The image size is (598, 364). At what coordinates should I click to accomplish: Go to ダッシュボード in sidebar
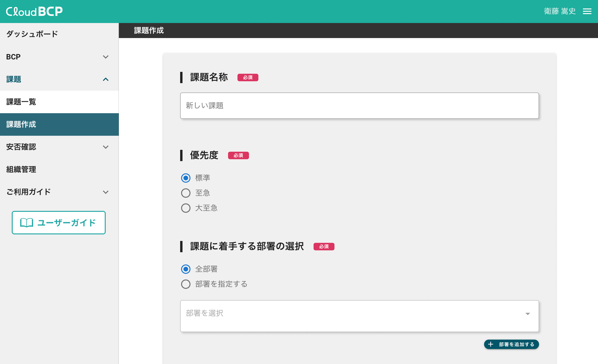click(x=32, y=34)
